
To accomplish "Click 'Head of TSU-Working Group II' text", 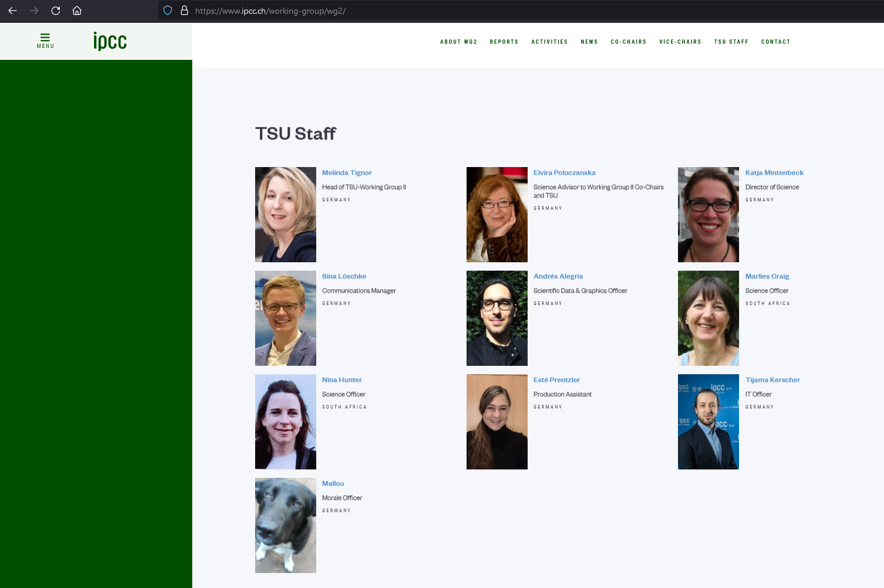I will [x=364, y=187].
